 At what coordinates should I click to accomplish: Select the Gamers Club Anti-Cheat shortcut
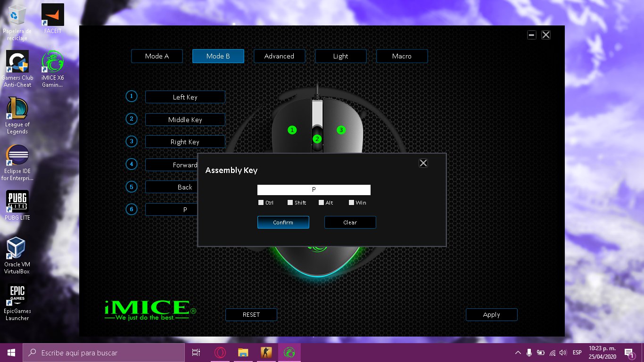[17, 69]
